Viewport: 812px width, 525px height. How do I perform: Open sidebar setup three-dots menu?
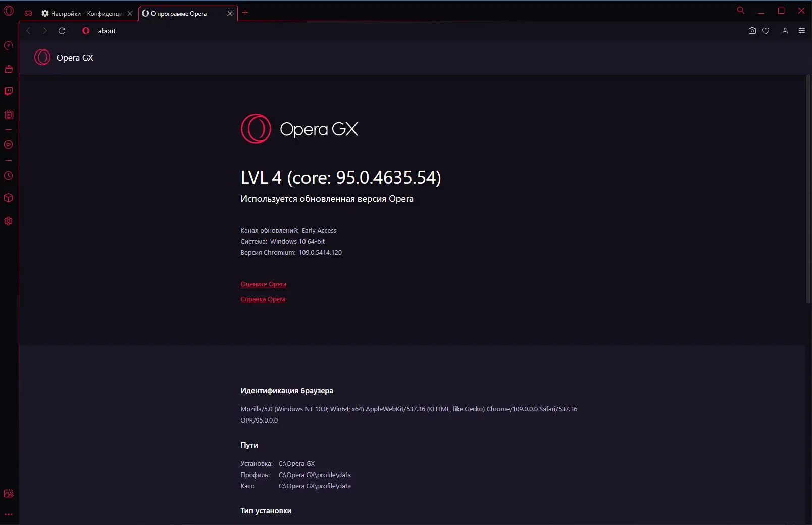[9, 514]
